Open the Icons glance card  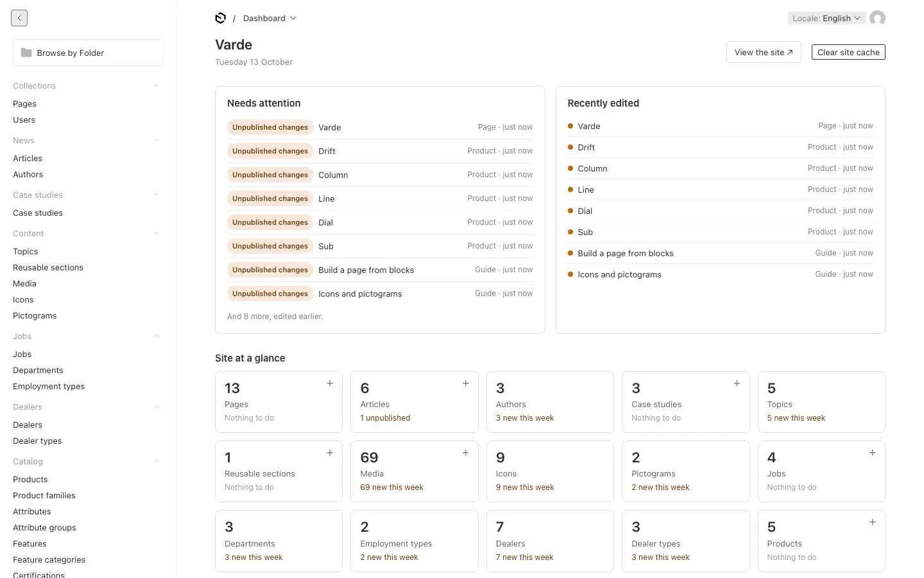[550, 471]
